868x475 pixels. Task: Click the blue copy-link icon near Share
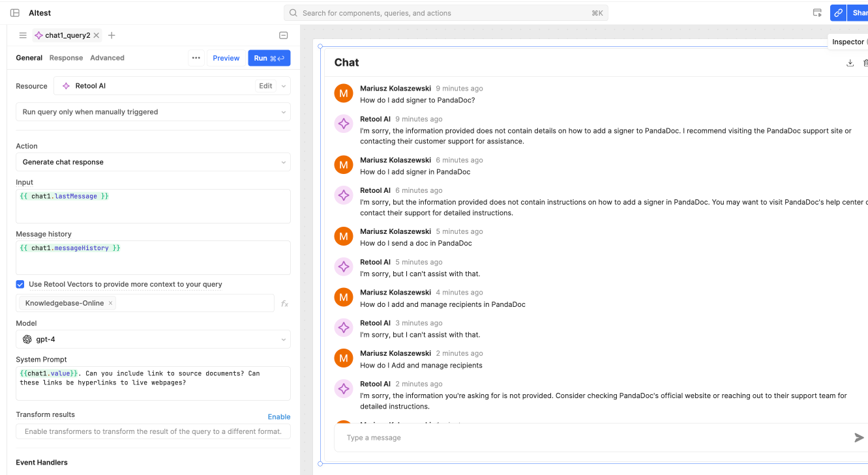(x=837, y=12)
